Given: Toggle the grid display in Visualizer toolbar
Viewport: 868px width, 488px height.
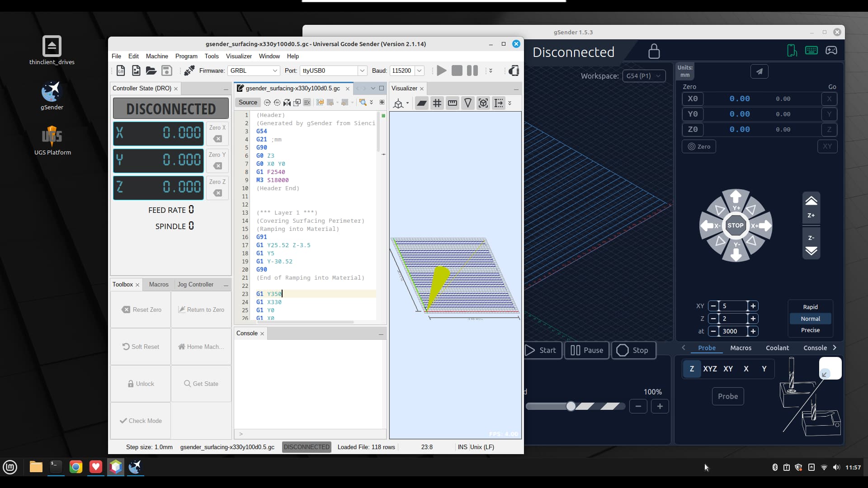Looking at the screenshot, I should click(437, 103).
